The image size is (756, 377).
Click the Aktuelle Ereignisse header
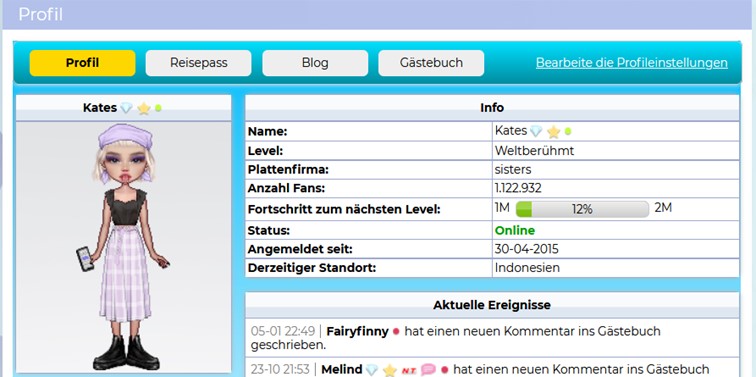click(x=492, y=305)
